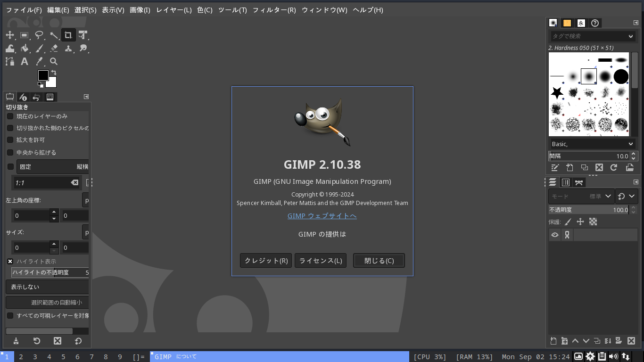The width and height of the screenshot is (644, 362).
Task: Reset colors to default black and white
Action: (41, 85)
